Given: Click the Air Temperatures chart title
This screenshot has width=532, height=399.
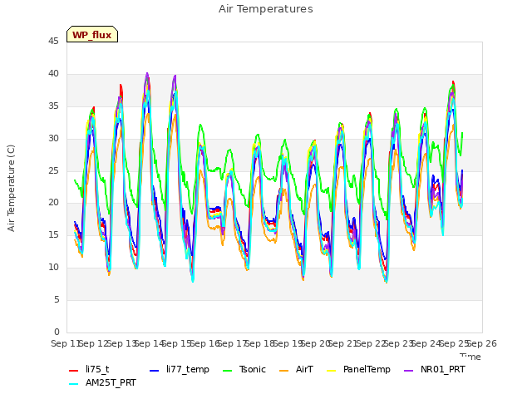Looking at the screenshot, I should (266, 9).
